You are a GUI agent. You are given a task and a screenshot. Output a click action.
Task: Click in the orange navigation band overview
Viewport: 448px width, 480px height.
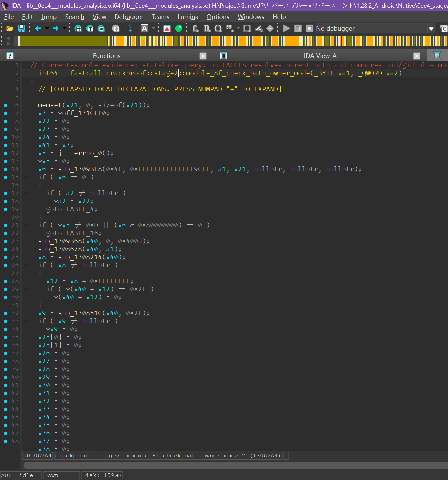coord(231,41)
